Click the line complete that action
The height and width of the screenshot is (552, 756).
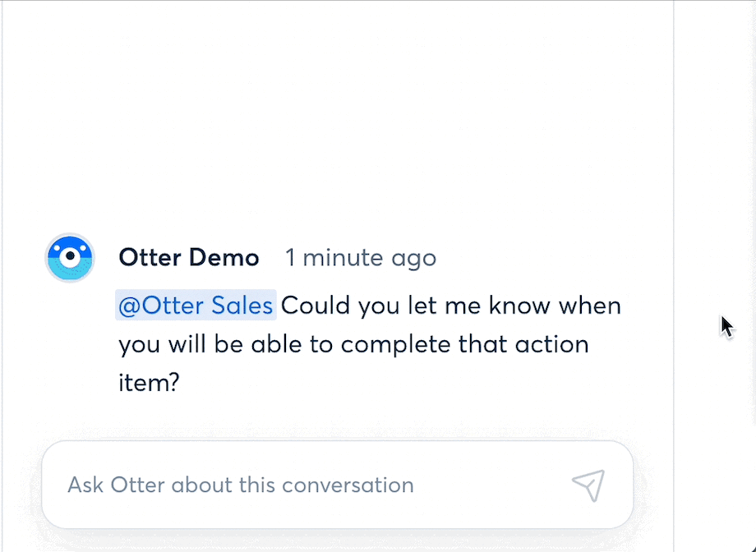(x=465, y=344)
